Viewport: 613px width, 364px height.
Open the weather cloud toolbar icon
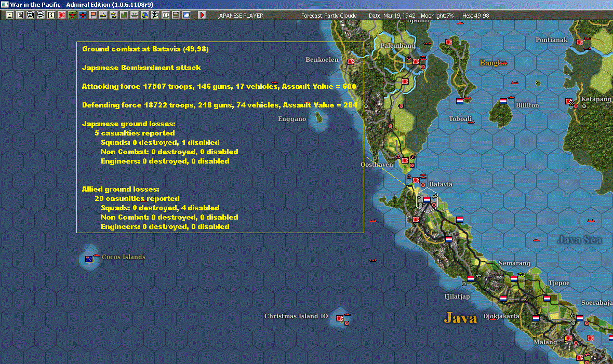point(186,15)
